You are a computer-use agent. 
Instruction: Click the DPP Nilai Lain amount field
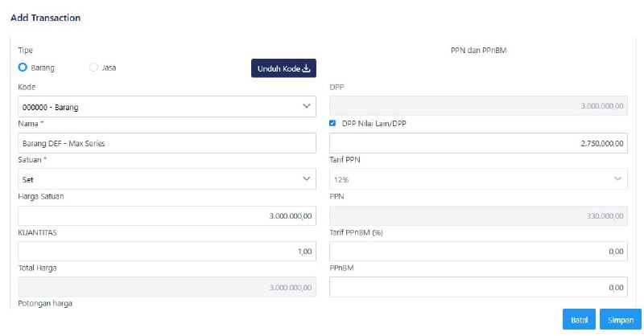(478, 143)
